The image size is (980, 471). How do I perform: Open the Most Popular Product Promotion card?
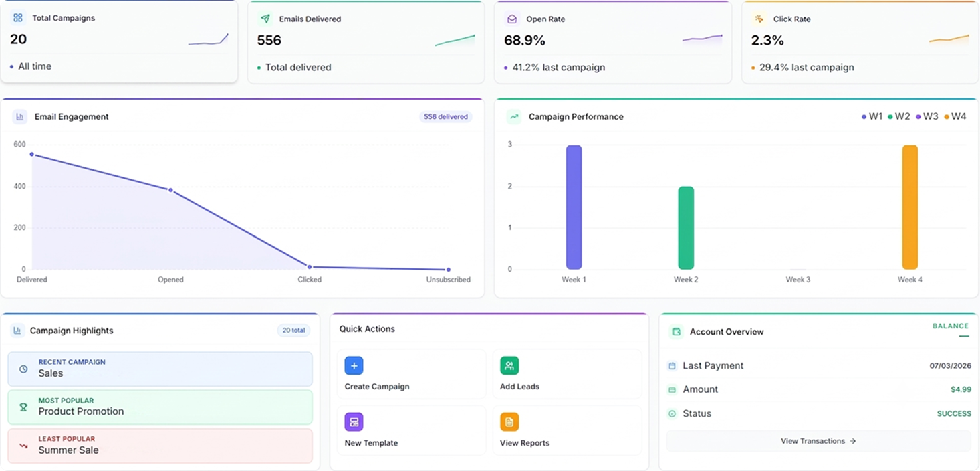click(160, 407)
